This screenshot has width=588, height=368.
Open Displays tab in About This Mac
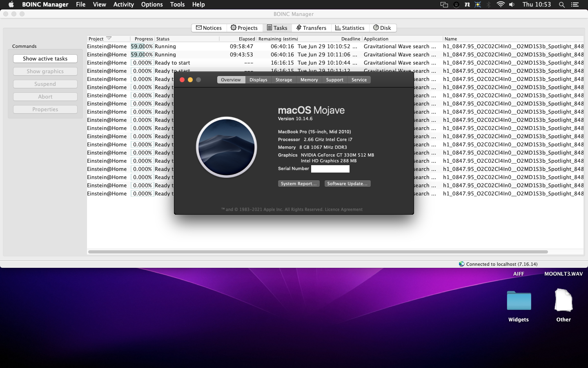(x=258, y=80)
